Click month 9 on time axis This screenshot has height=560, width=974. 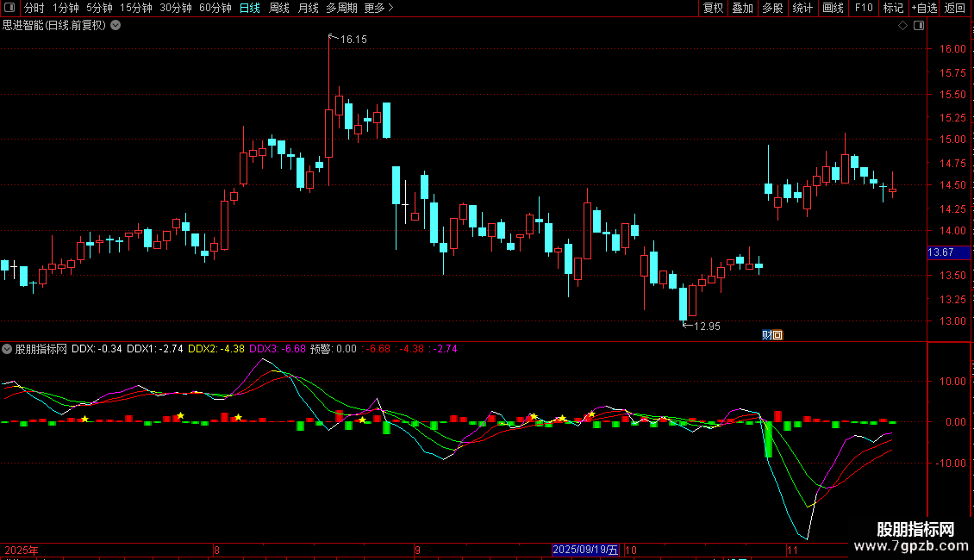pos(417,550)
